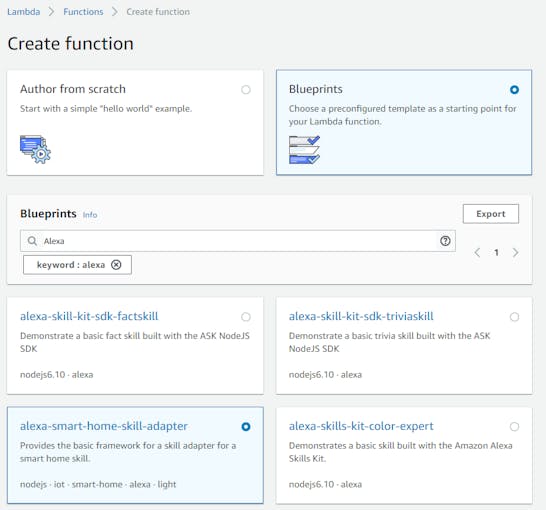Go to next page of blueprints
This screenshot has width=546, height=510.
[515, 252]
